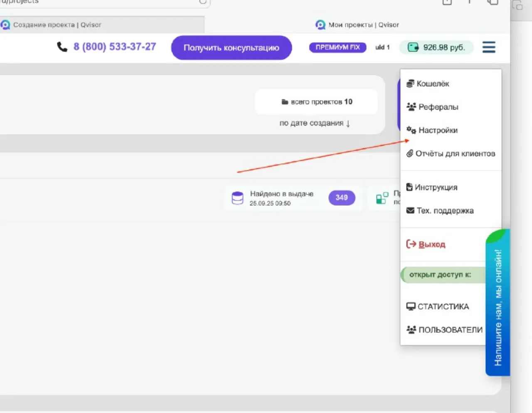Click the paperclip icon beside Отчёты
532x413 pixels.
[410, 153]
